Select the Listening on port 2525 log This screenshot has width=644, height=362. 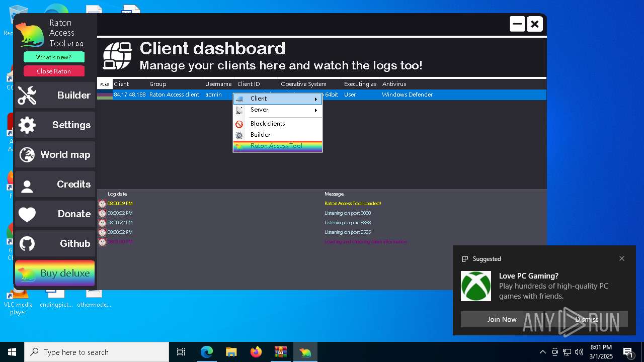point(348,232)
